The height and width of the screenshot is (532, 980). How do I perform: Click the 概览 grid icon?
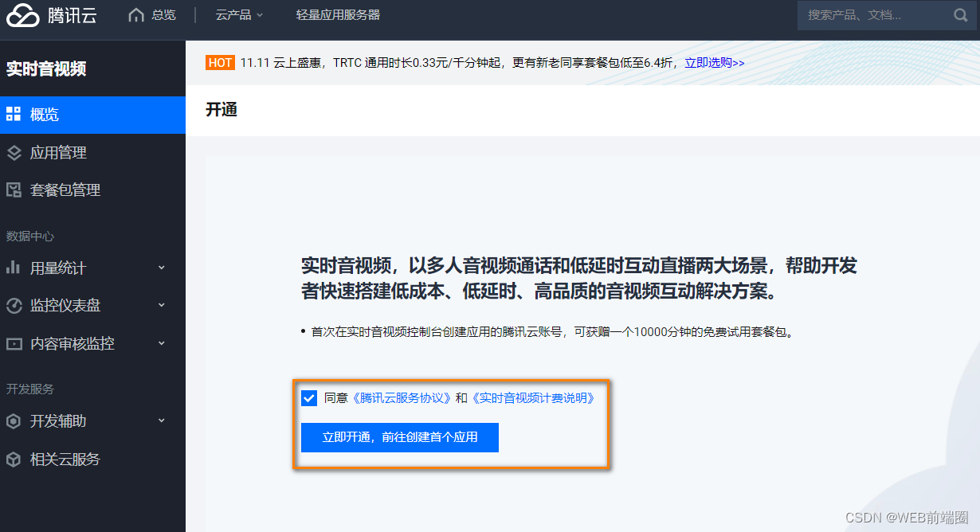14,114
